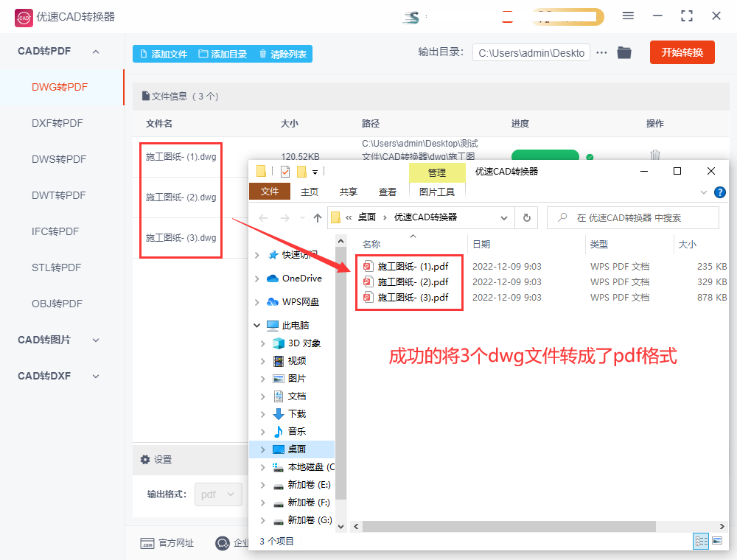Select 施工图纸- (1).dwg in file list
This screenshot has width=737, height=560.
point(181,157)
